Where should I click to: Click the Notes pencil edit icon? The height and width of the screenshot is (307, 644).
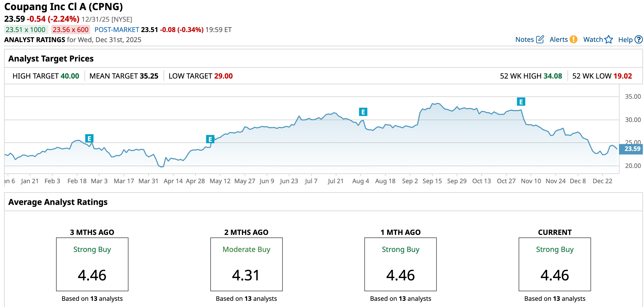pos(540,40)
